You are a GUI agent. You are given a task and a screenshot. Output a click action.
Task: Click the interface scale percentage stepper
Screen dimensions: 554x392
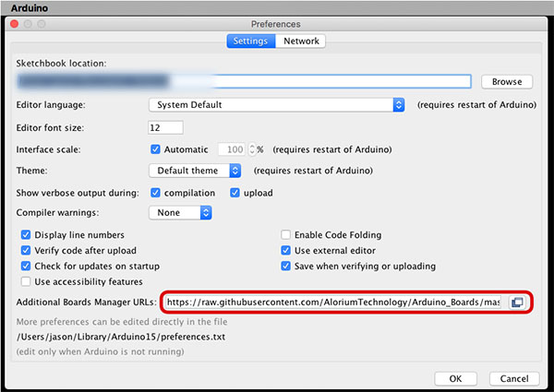[252, 149]
